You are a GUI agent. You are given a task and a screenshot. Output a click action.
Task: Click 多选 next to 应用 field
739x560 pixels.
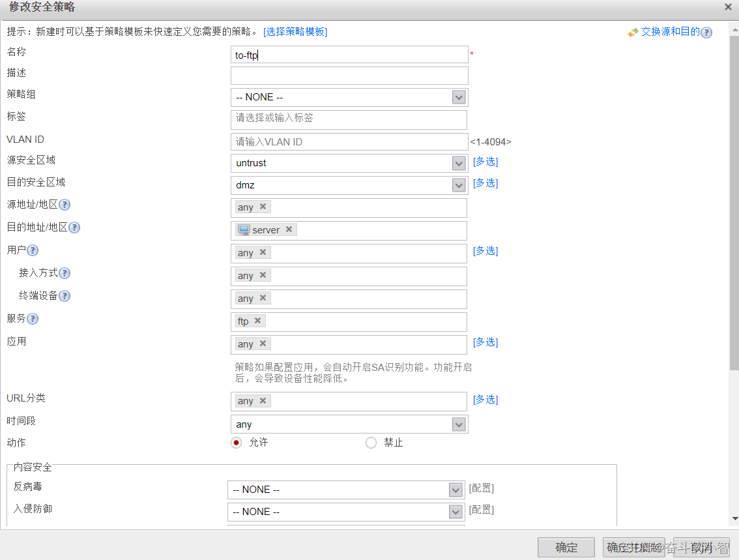click(x=485, y=342)
